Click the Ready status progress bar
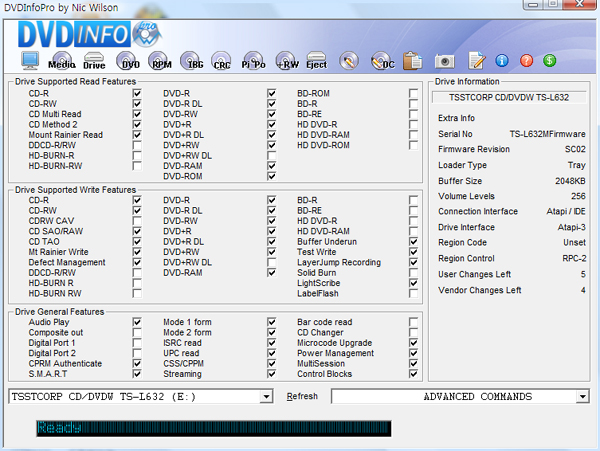 [214, 428]
